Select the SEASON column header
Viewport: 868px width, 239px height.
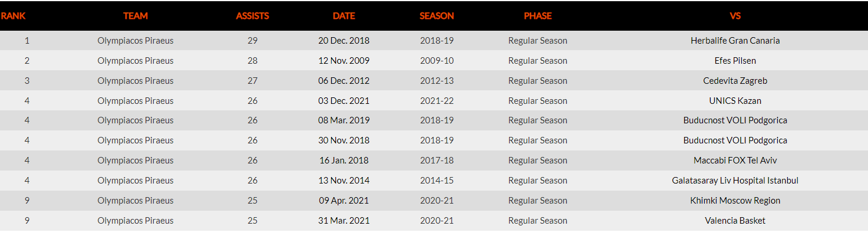tap(437, 16)
